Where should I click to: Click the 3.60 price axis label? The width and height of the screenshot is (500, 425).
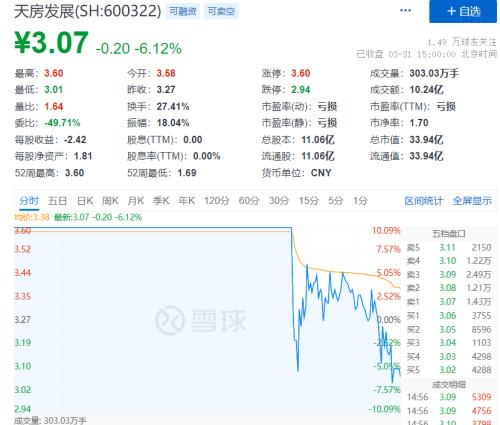22,230
